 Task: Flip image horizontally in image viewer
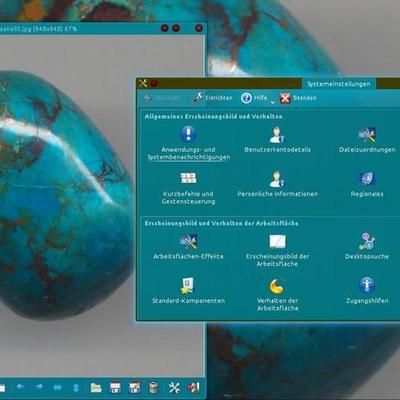pos(58,388)
